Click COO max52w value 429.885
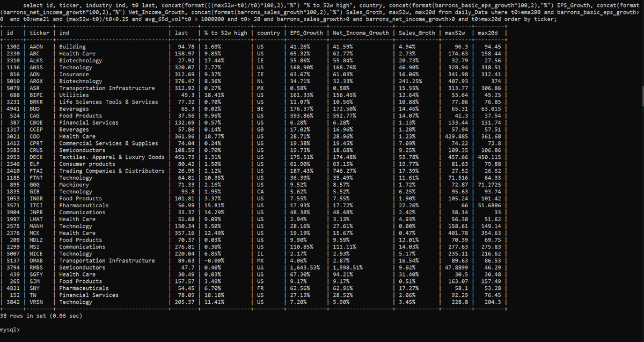Screen dimensions: 644x342 pos(456,136)
